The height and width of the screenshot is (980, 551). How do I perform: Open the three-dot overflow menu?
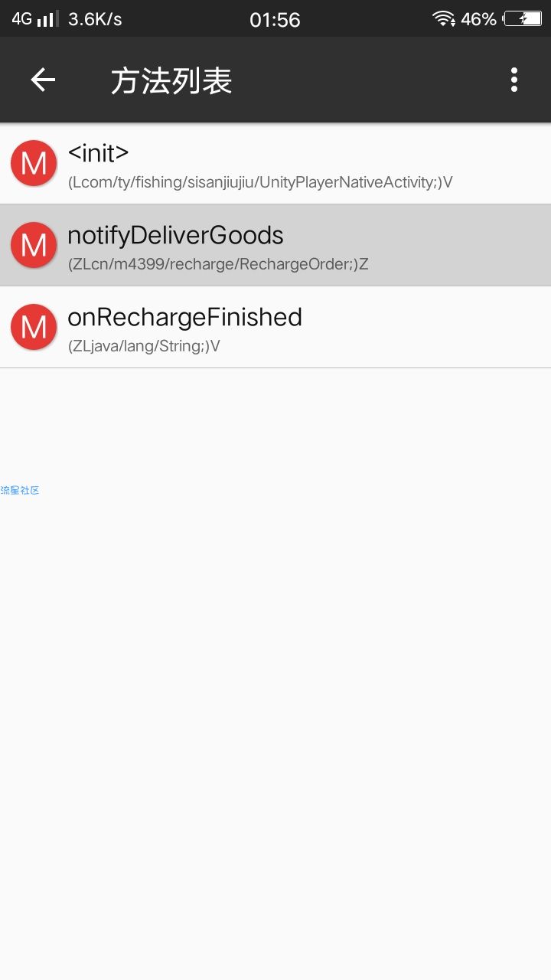pyautogui.click(x=514, y=80)
